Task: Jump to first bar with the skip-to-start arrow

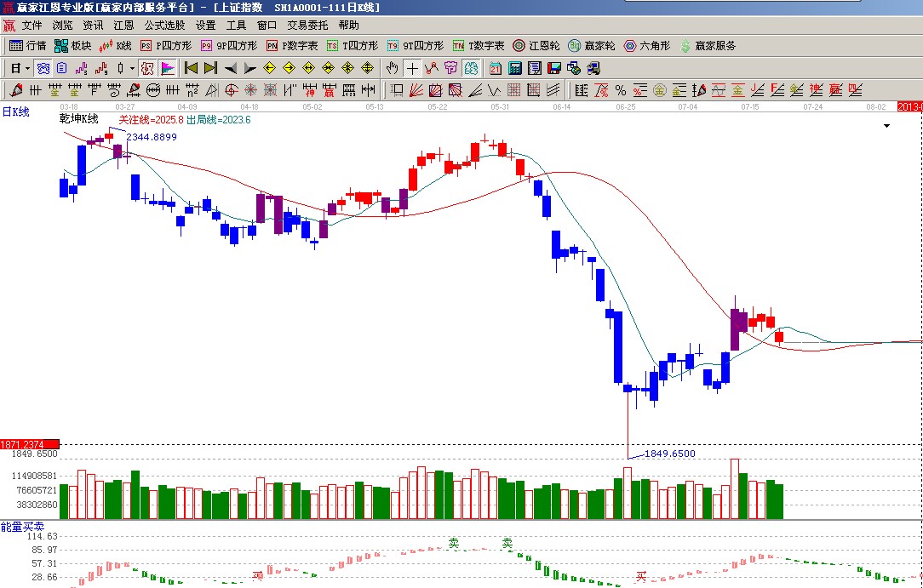Action: [191, 68]
